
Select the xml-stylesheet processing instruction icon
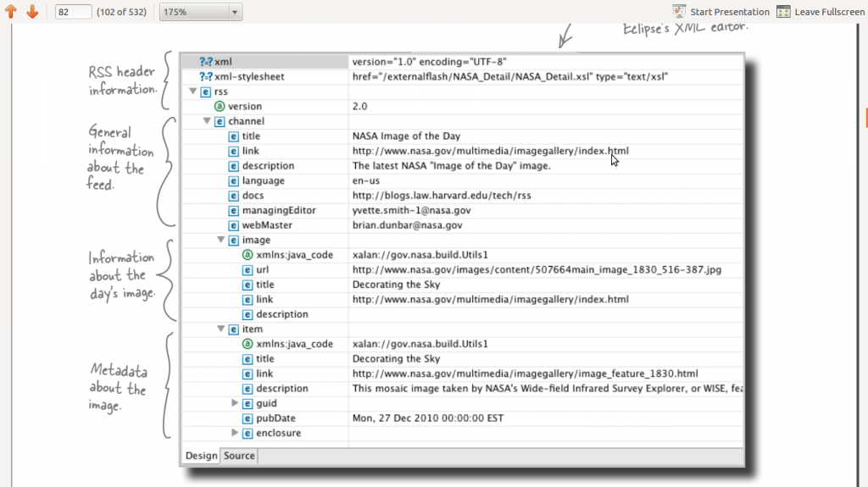pos(206,77)
